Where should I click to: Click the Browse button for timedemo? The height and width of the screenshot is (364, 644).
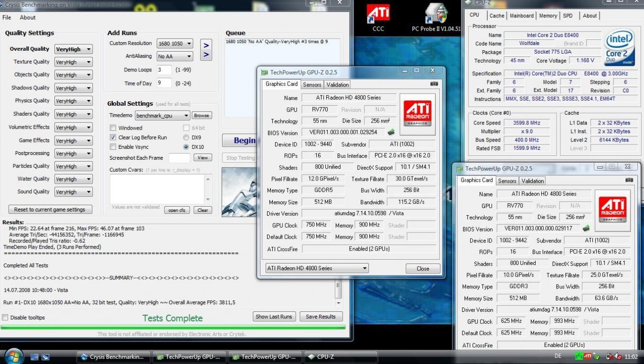[x=202, y=115]
